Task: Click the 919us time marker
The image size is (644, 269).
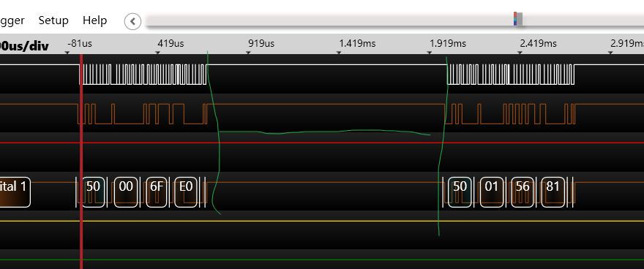Action: (261, 43)
